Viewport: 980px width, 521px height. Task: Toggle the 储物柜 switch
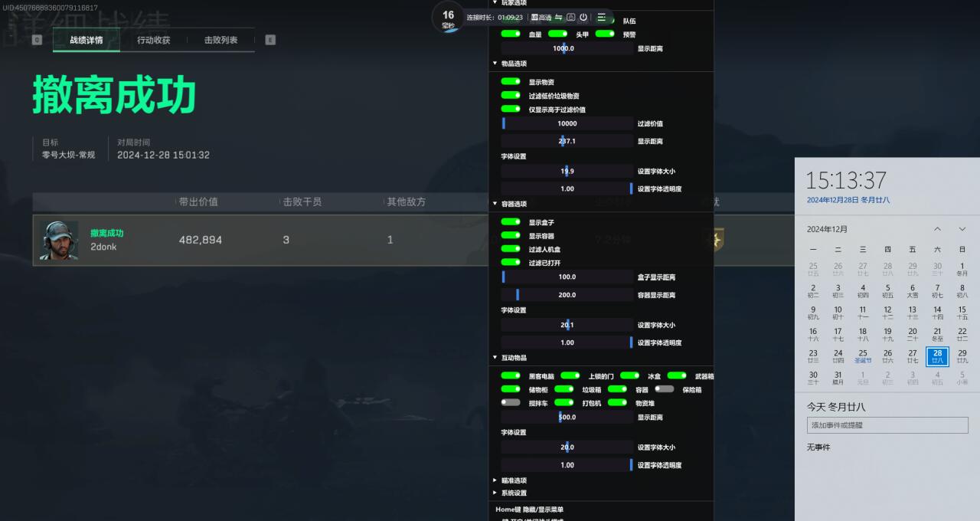511,389
